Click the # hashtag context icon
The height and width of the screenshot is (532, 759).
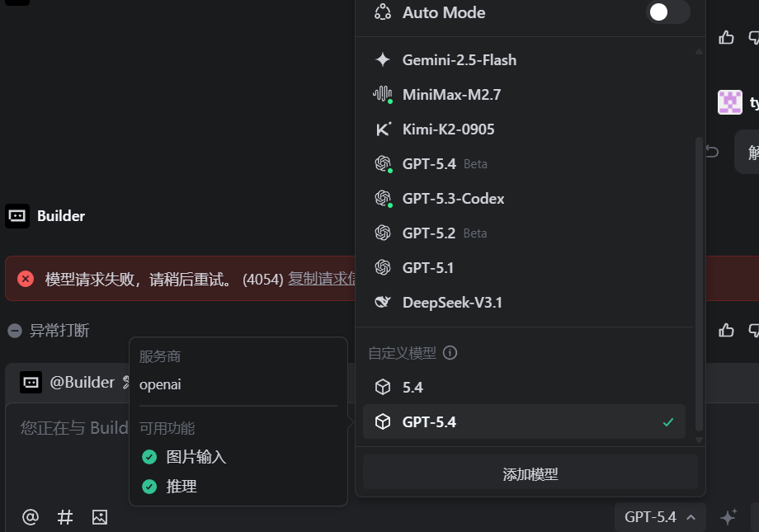(65, 517)
